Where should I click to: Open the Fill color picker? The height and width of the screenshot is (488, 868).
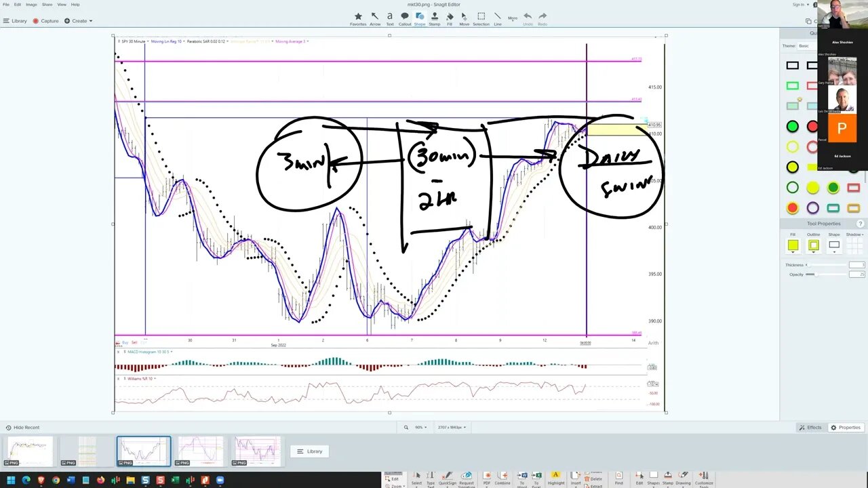(793, 245)
